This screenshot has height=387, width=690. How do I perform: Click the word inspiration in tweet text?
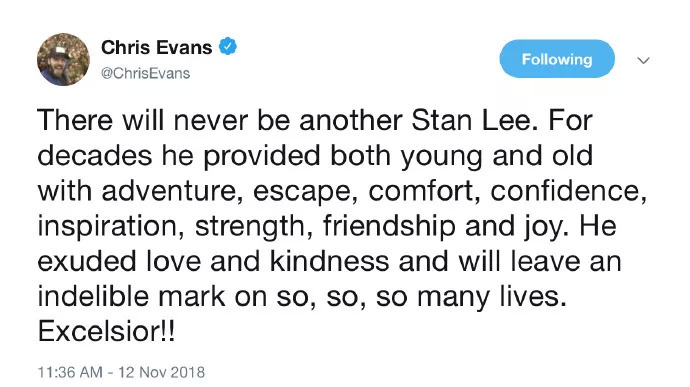pos(111,226)
